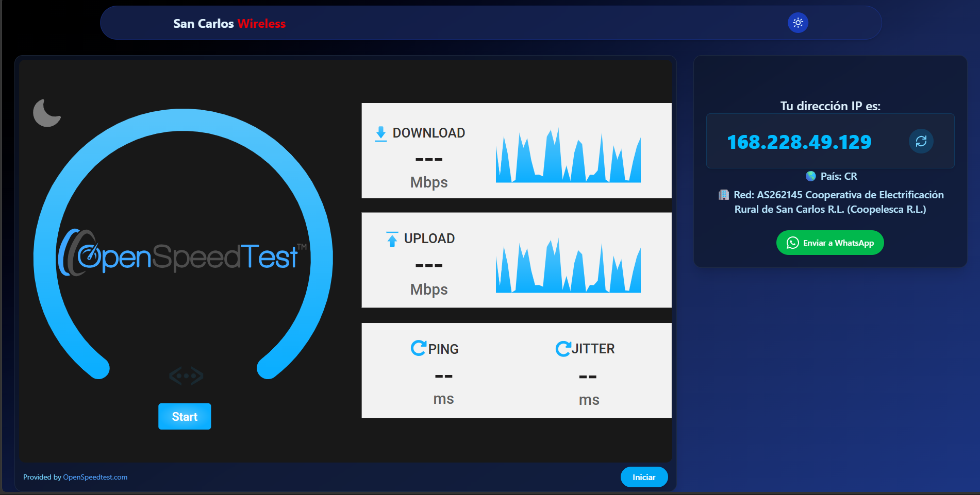The width and height of the screenshot is (980, 495).
Task: Click the download speed graph
Action: [568, 155]
